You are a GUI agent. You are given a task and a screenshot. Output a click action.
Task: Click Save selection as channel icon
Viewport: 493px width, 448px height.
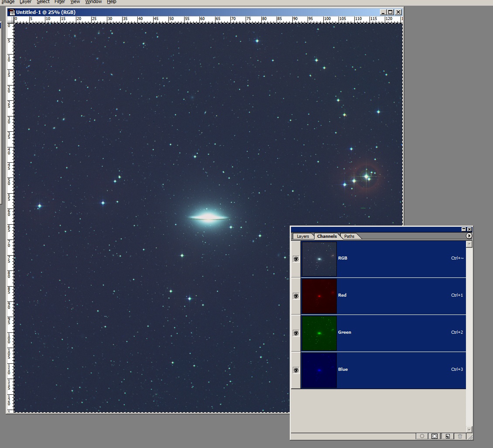tap(435, 436)
